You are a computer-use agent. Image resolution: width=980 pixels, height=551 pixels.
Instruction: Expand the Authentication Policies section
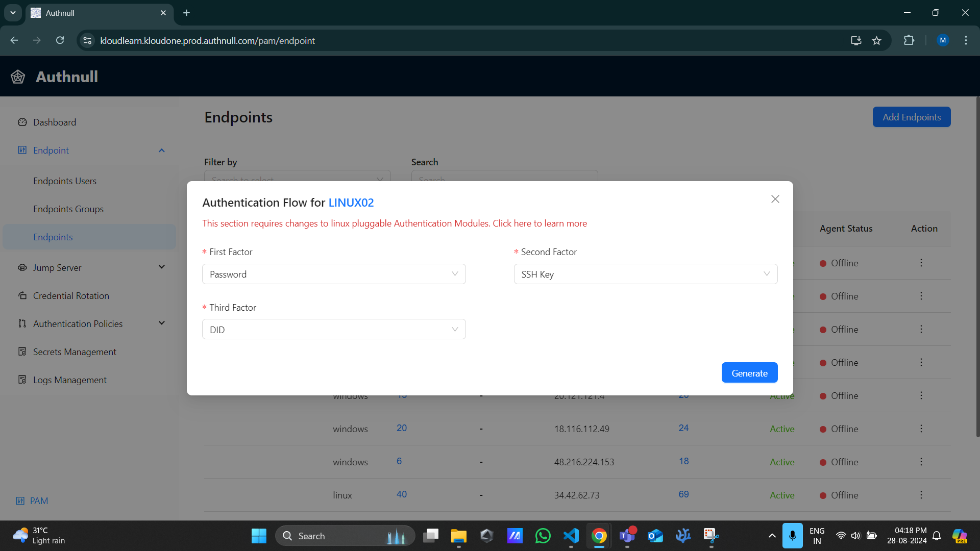162,323
